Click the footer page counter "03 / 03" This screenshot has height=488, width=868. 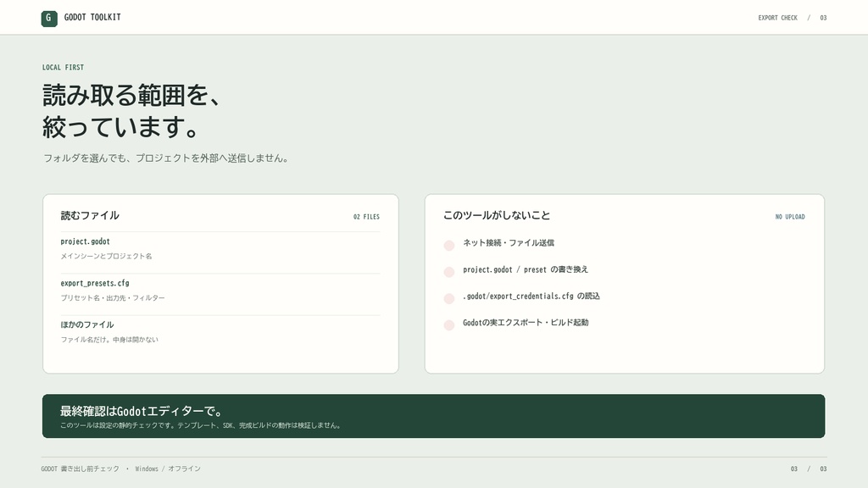point(809,469)
